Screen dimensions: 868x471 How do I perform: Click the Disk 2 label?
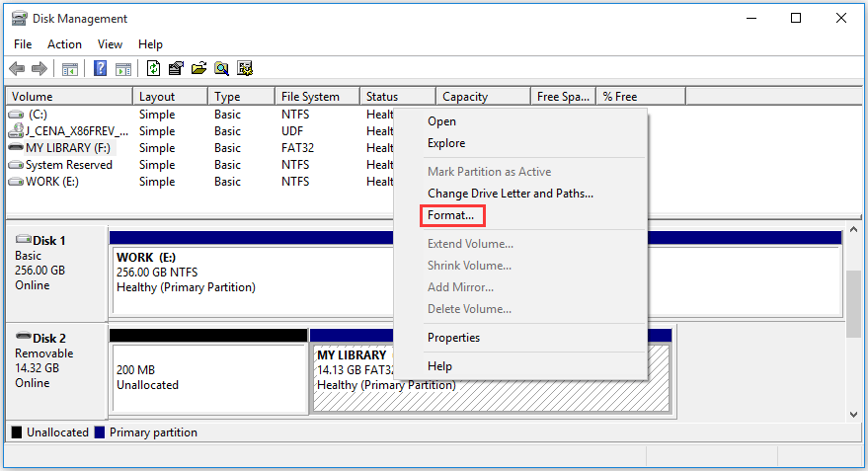tap(49, 338)
